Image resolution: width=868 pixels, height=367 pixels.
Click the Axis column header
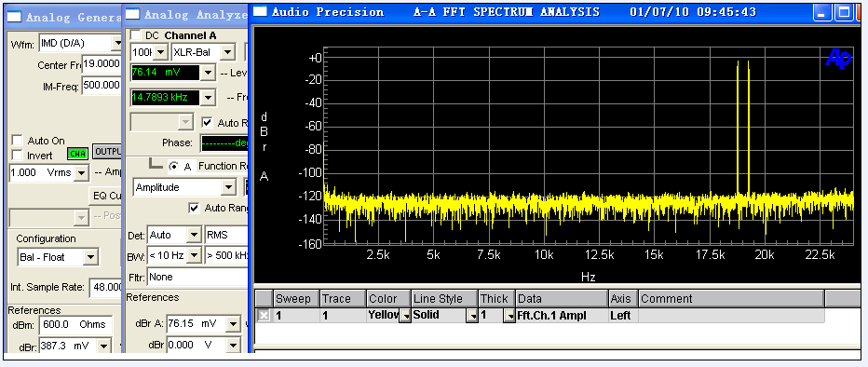[x=623, y=299]
